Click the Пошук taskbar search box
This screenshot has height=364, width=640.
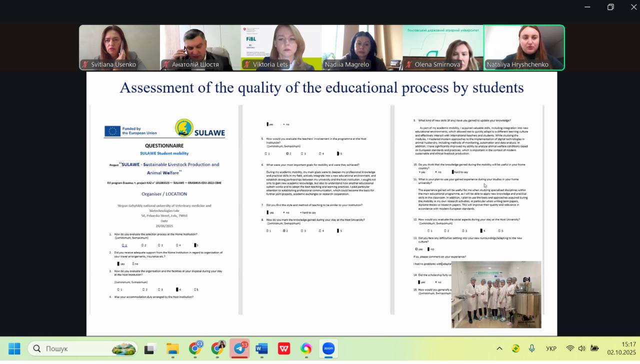[83, 348]
